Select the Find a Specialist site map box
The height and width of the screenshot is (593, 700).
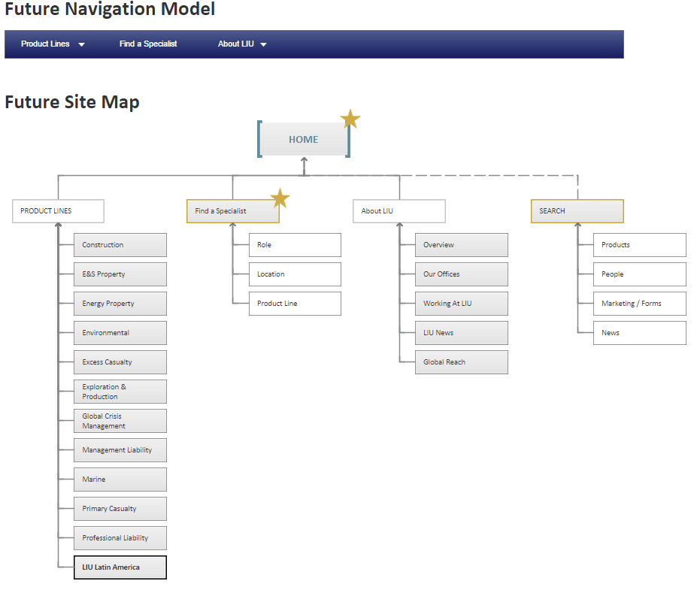233,211
